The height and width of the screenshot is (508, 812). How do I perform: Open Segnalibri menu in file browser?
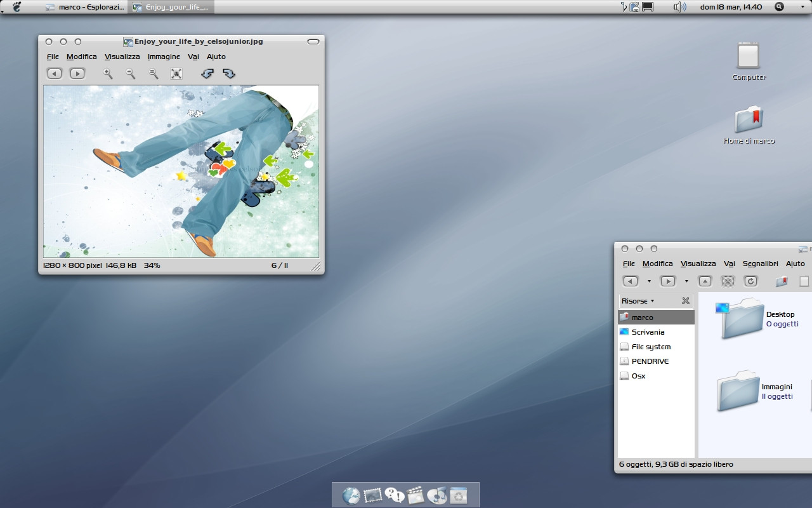click(x=761, y=264)
